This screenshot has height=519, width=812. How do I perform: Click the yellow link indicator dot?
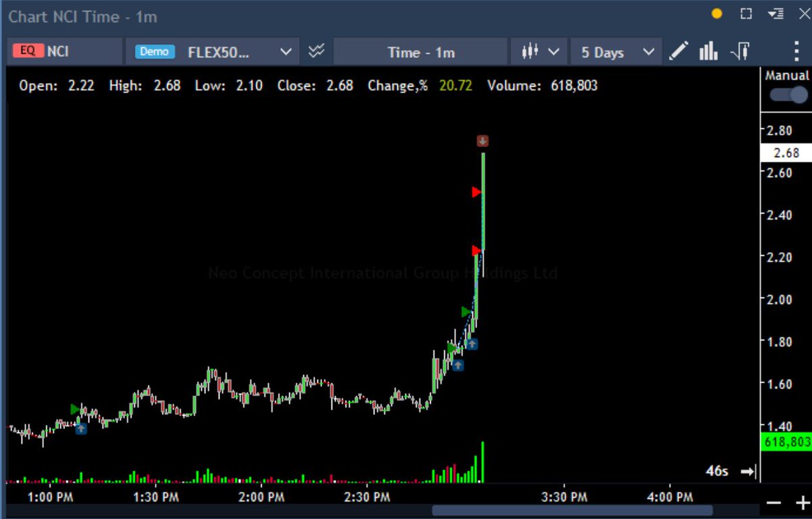[x=717, y=14]
